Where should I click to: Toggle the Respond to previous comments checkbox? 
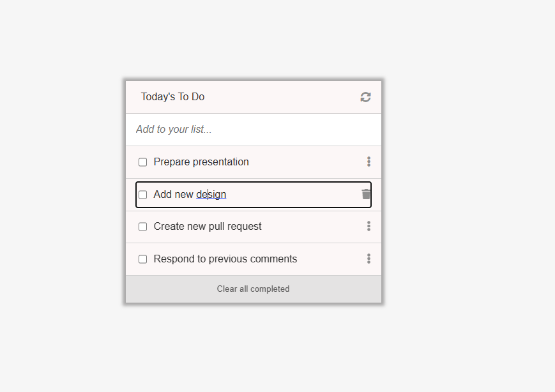pyautogui.click(x=142, y=259)
